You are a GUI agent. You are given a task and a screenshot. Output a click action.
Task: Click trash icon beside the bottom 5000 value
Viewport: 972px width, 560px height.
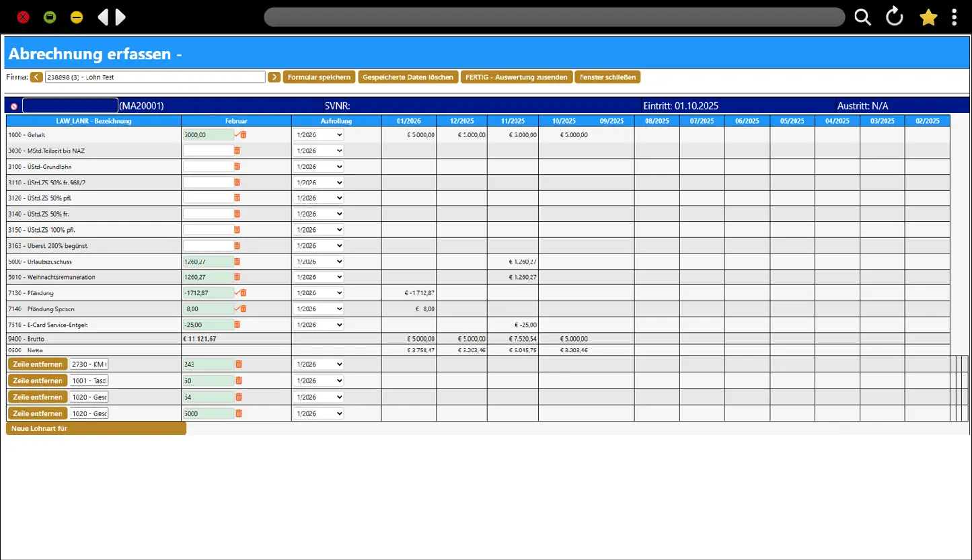(239, 413)
